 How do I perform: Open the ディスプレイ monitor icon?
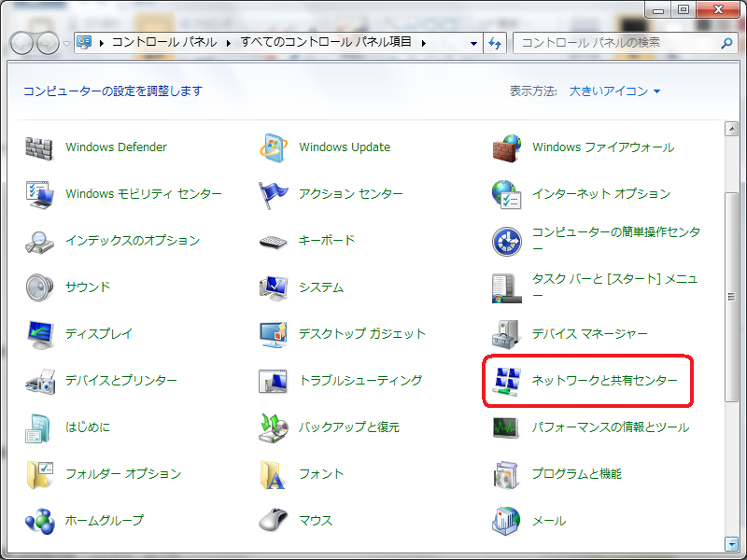[x=40, y=334]
